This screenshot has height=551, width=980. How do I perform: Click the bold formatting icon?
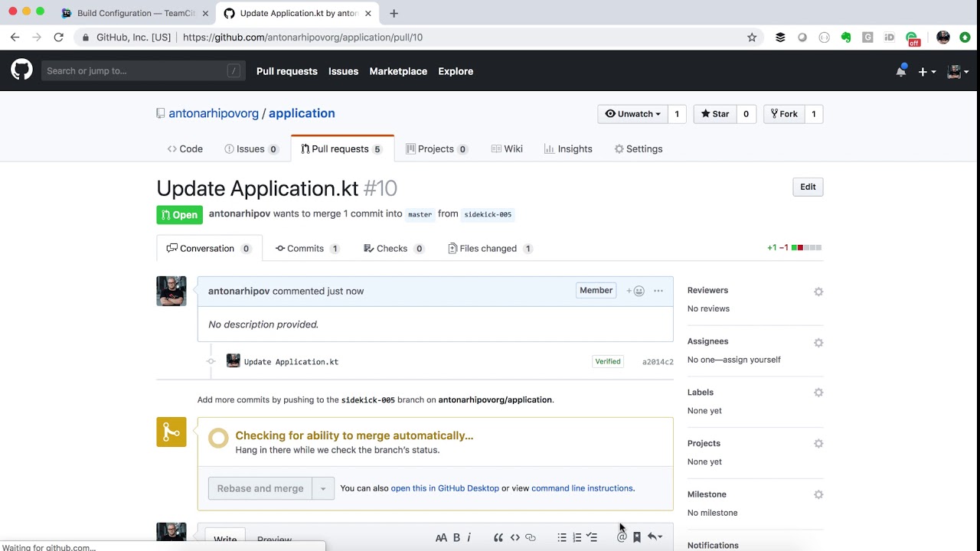pyautogui.click(x=456, y=537)
